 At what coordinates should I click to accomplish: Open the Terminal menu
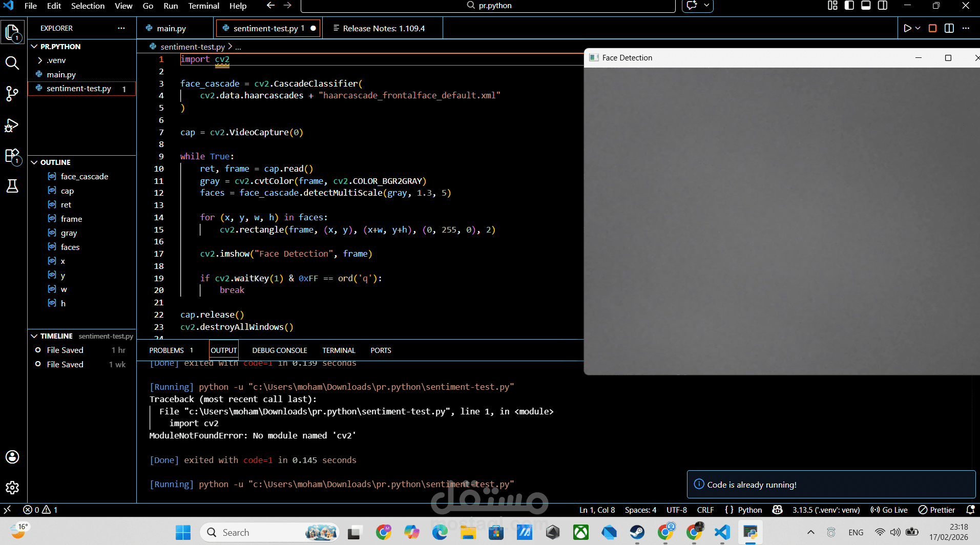[203, 6]
